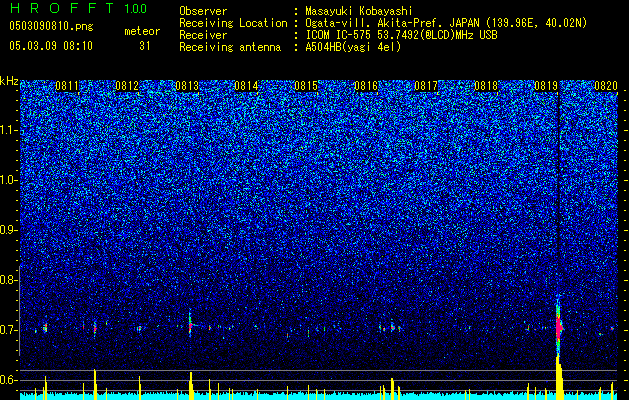629x400 pixels.
Task: Click the 0818 time marker
Action: click(x=486, y=86)
